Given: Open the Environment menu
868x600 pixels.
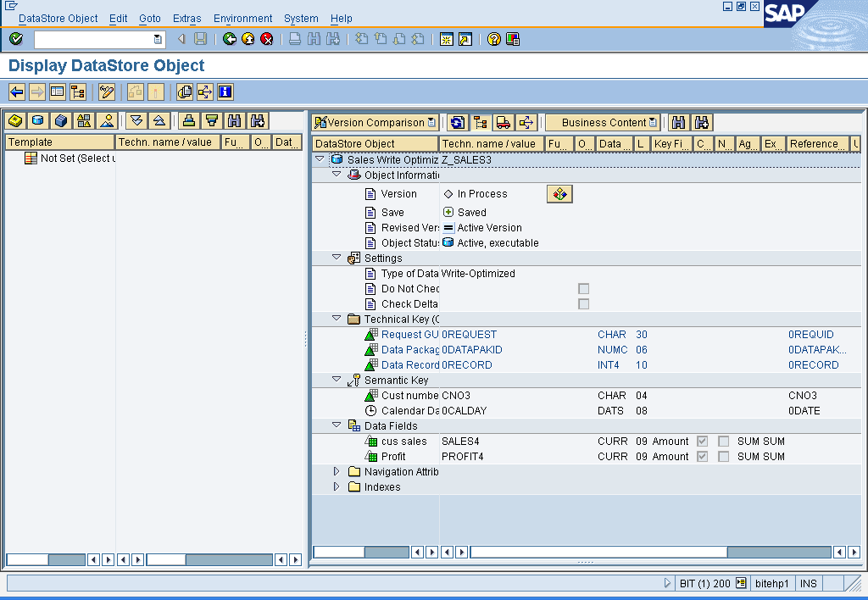Looking at the screenshot, I should pos(243,19).
